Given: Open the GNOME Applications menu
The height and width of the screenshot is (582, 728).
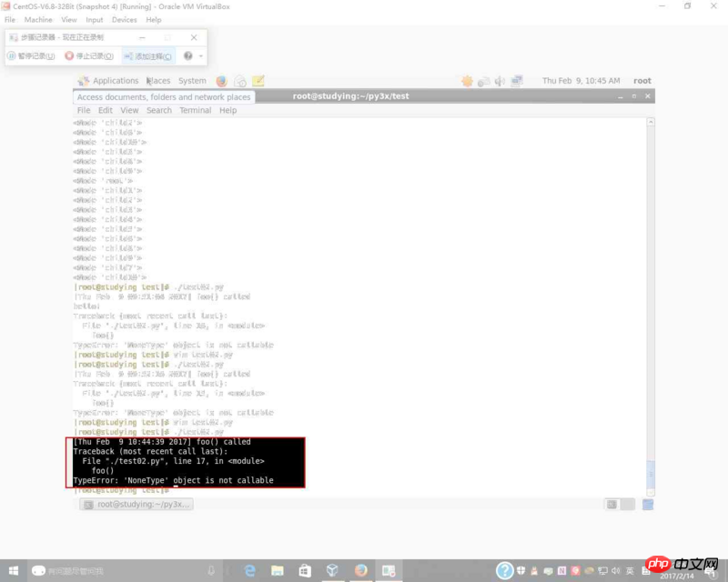Looking at the screenshot, I should (108, 81).
